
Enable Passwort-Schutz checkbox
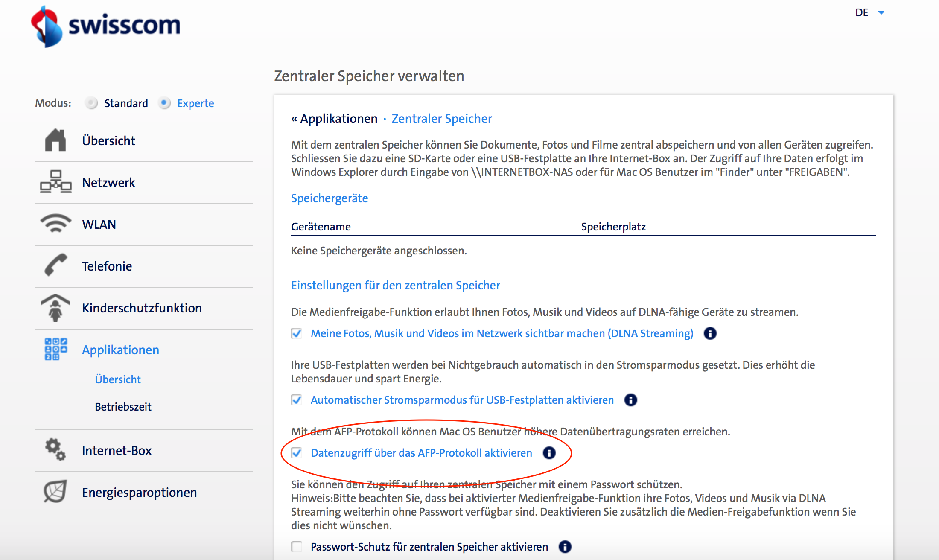tap(297, 546)
